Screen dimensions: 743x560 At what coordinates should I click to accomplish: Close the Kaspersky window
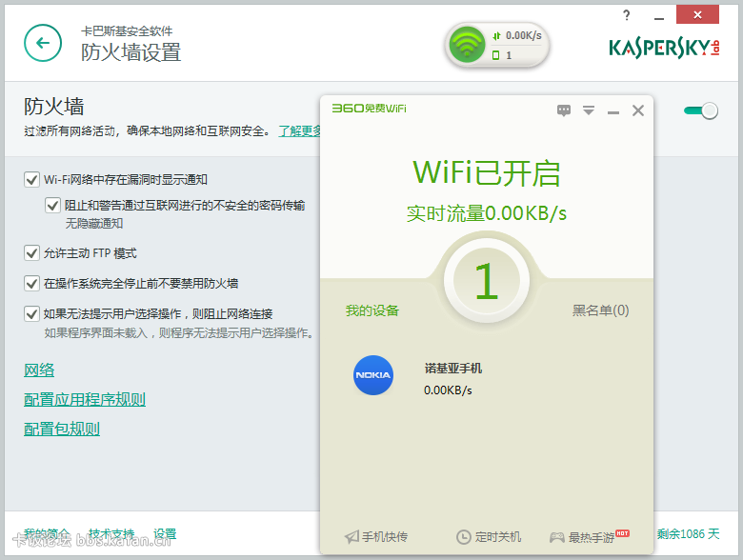[697, 14]
